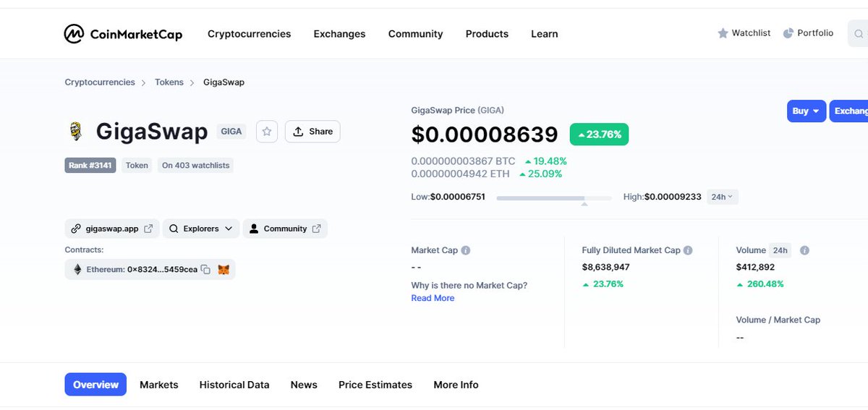Screen dimensions: 868x410
Task: Click the 0.000000003867 BTC value
Action: [x=463, y=161]
